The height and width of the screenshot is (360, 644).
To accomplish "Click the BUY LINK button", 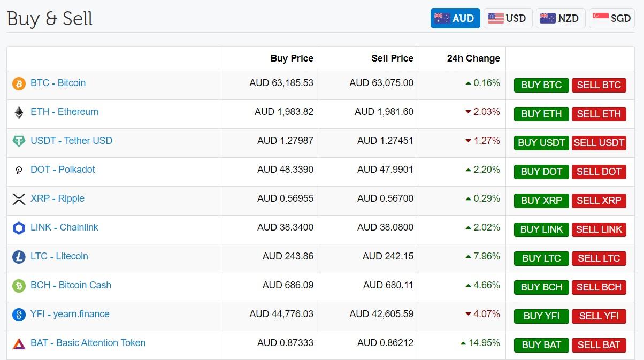I will pos(541,229).
